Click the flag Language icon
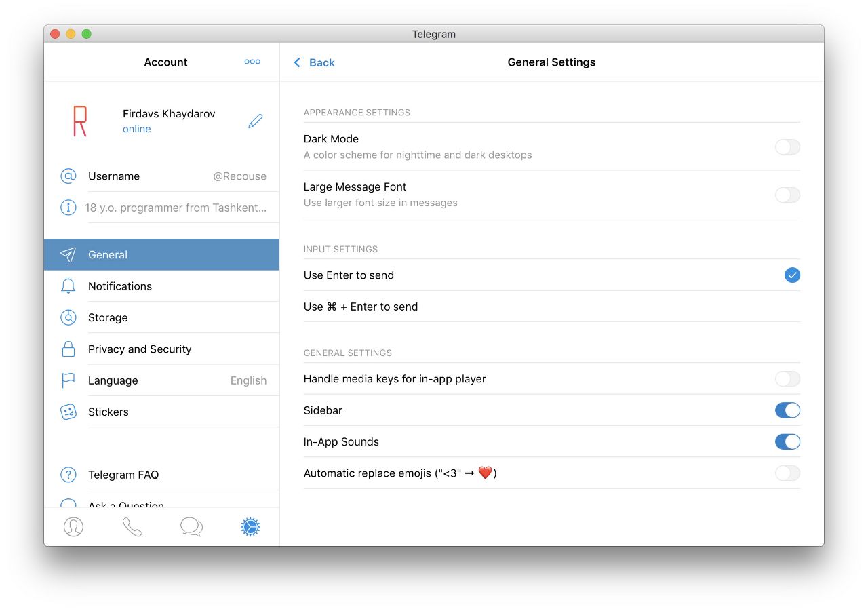Screen dimensions: 868x609 pos(68,380)
